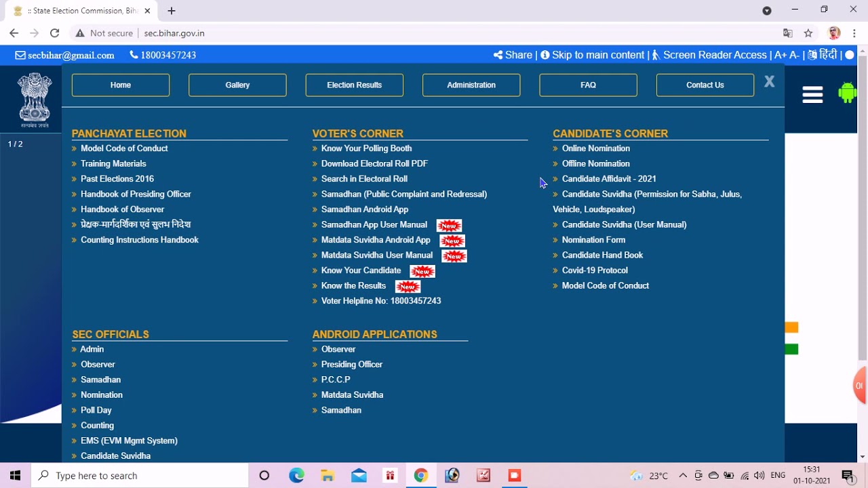Click the red recorder icon in taskbar
This screenshot has width=868, height=488.
coord(515,476)
